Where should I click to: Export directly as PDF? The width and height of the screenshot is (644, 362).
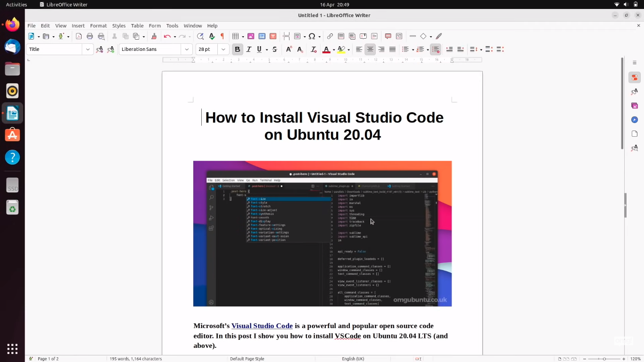(79, 36)
